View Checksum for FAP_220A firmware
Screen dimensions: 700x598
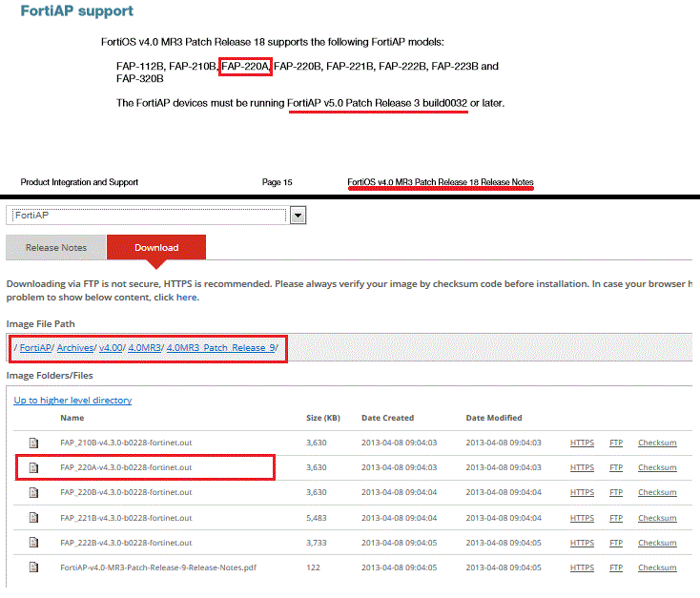tap(657, 467)
